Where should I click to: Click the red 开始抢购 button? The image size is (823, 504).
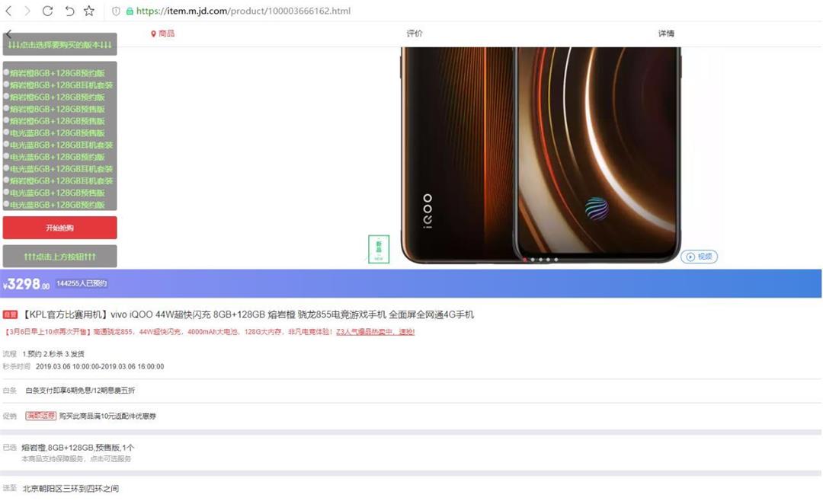[60, 228]
